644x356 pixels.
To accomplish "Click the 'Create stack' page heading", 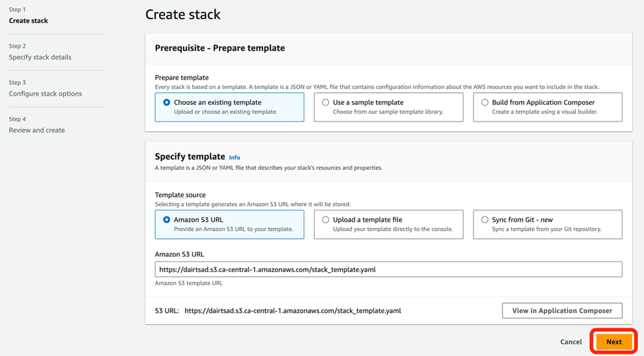I will click(183, 15).
